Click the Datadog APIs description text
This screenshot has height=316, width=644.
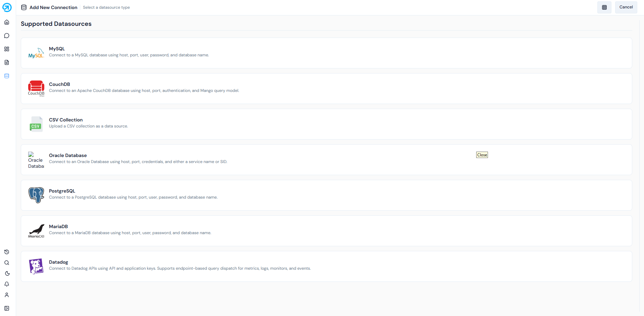coord(180,268)
